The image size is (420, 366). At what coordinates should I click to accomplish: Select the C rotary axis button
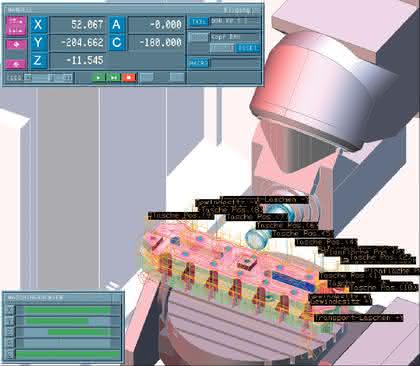coord(117,43)
